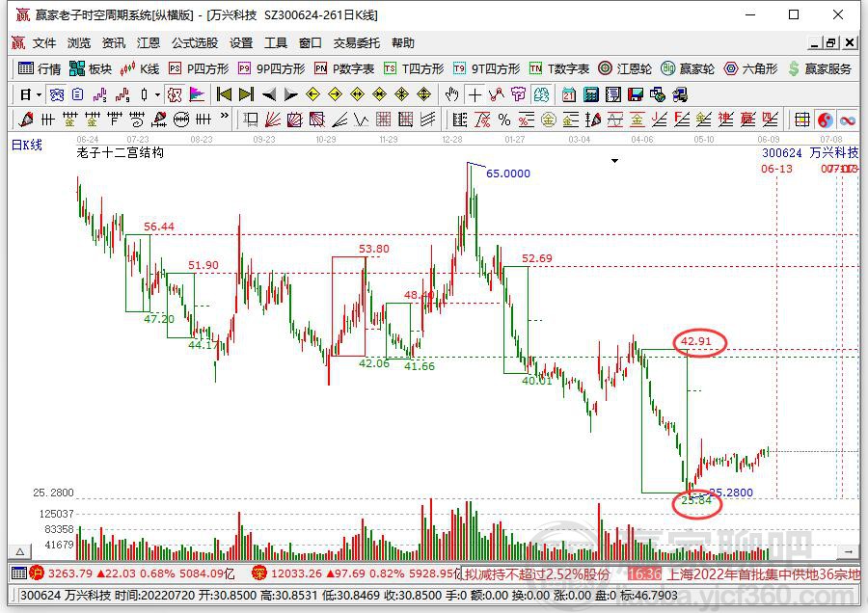Open the 资讯 menu
The image size is (868, 613).
click(x=114, y=43)
